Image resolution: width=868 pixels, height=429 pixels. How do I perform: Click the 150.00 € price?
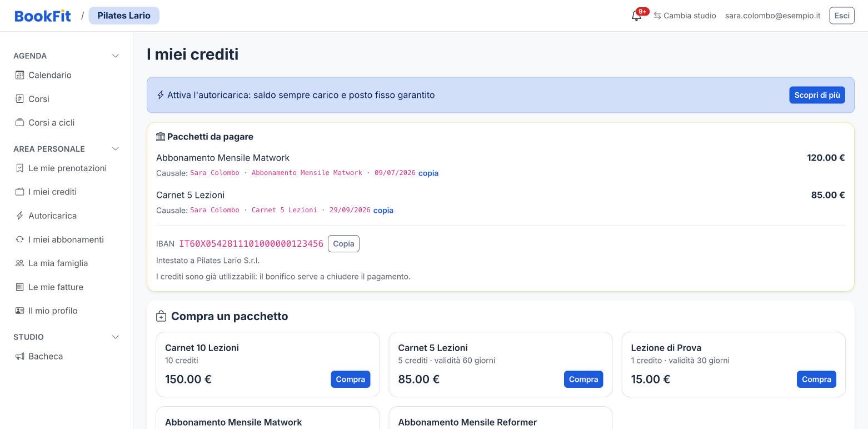[x=188, y=379]
